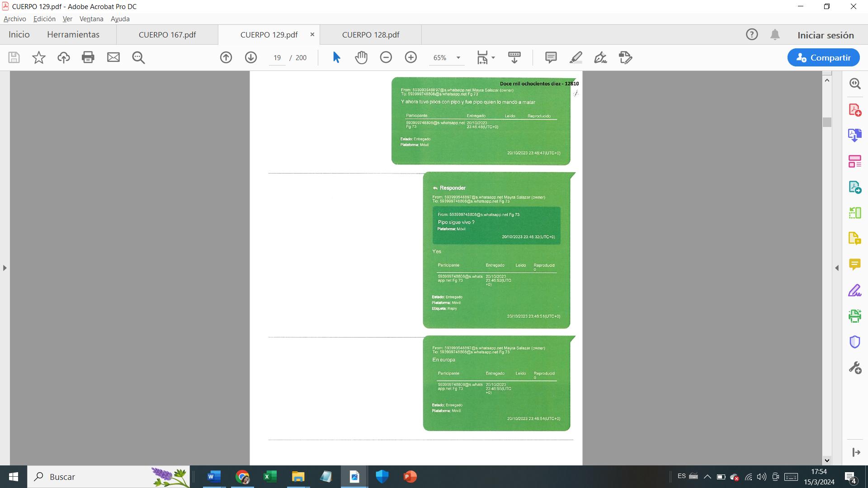This screenshot has width=868, height=488.
Task: Open the Ayuda menu
Action: pyautogui.click(x=120, y=19)
